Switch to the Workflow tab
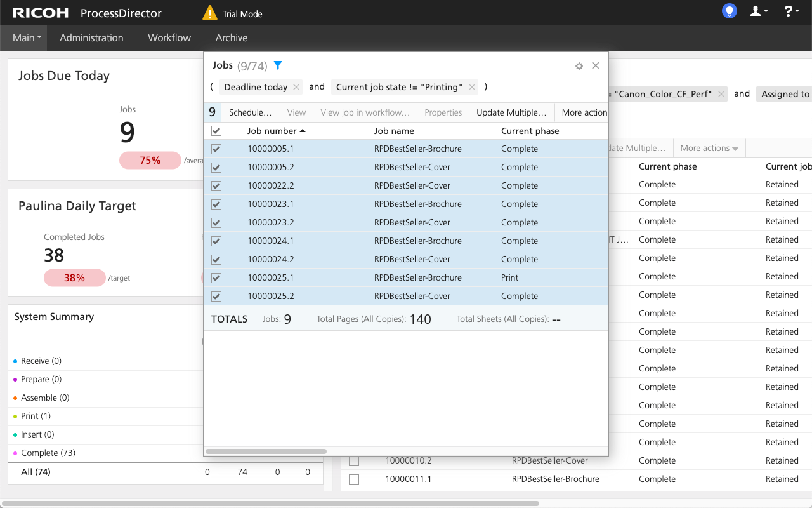Screen dimensions: 812x508 [x=169, y=38]
